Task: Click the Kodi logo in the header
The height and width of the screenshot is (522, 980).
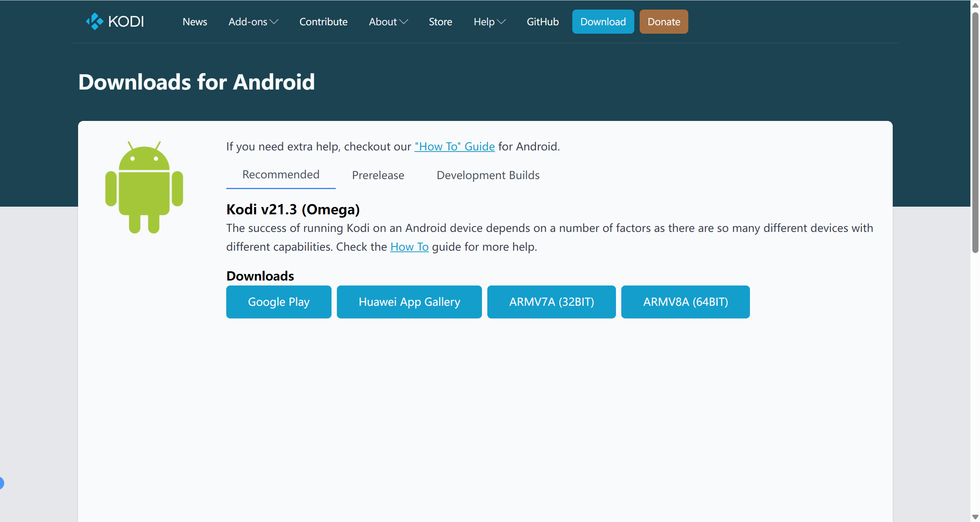Action: pos(115,21)
